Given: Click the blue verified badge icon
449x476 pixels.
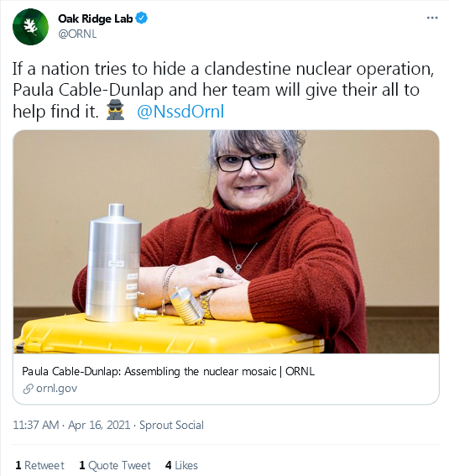Looking at the screenshot, I should [x=141, y=18].
